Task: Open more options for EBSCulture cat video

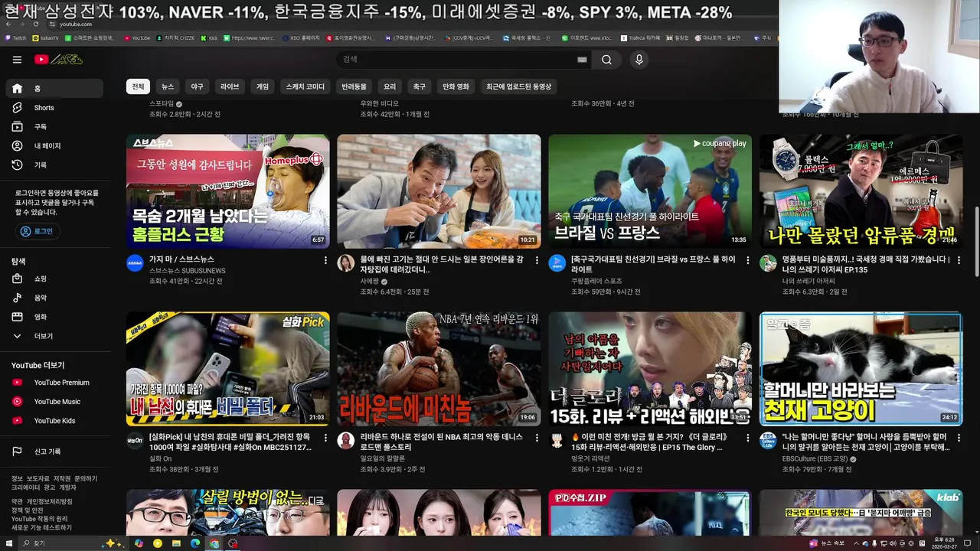Action: [x=959, y=438]
